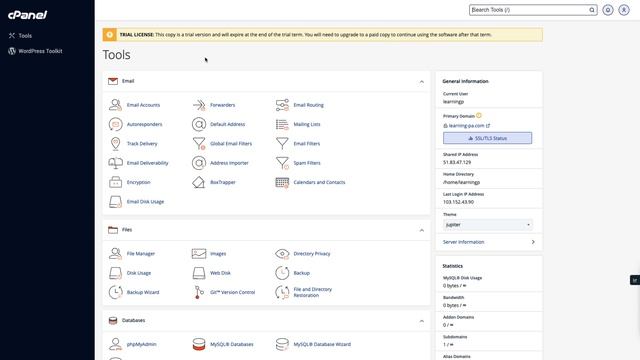Open the learning-pa.com domain link
The width and height of the screenshot is (640, 360).
(x=467, y=126)
